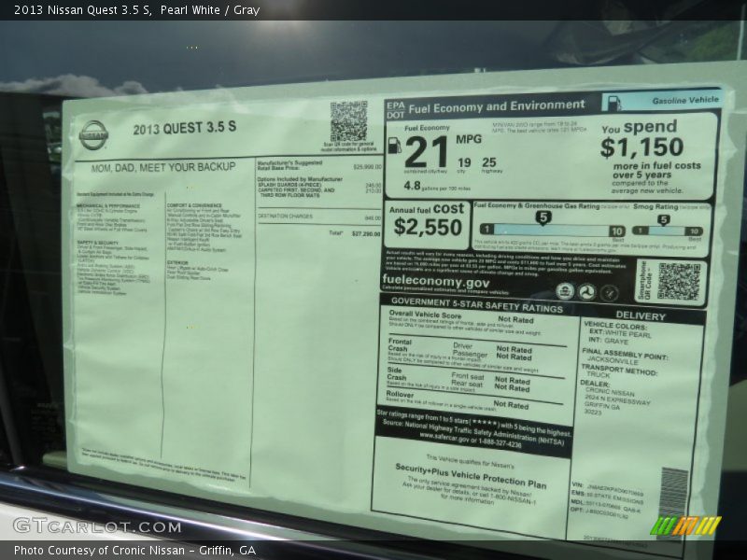Screen dimensions: 747x560
Task: Click the '4.8 gallons per 100 miles' figure
Action: (x=437, y=186)
